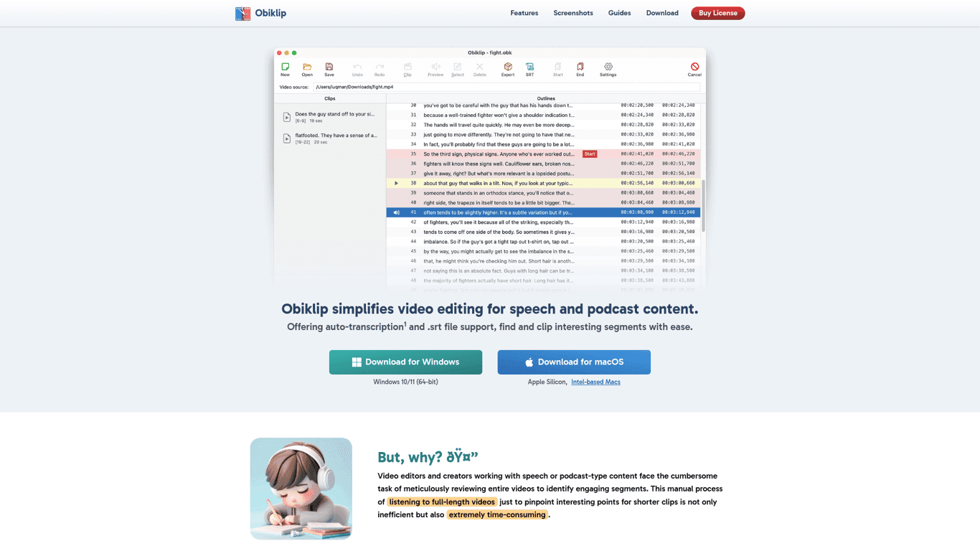Image resolution: width=980 pixels, height=551 pixels.
Task: Open Settings gear in app toolbar
Action: pyautogui.click(x=608, y=67)
